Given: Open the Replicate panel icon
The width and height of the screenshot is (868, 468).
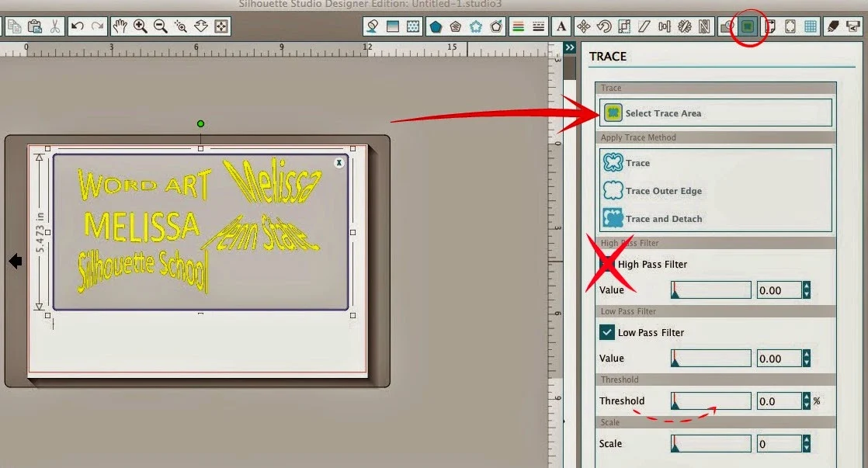Looking at the screenshot, I should (x=685, y=26).
